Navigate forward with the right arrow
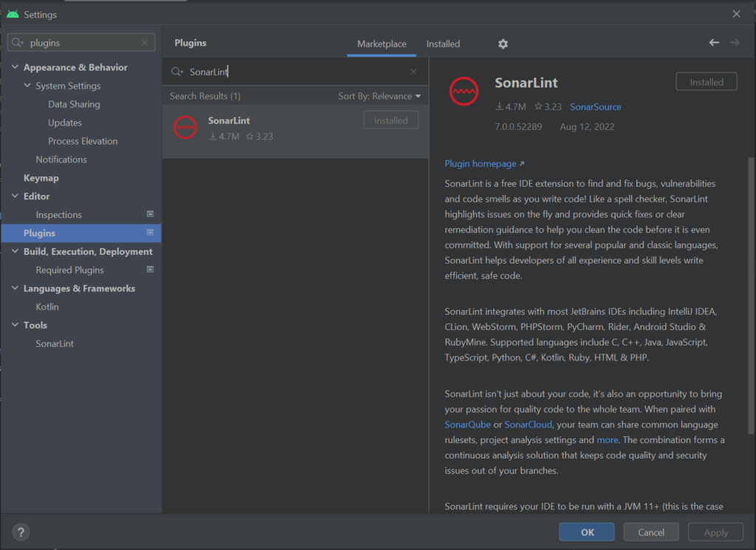 (735, 43)
